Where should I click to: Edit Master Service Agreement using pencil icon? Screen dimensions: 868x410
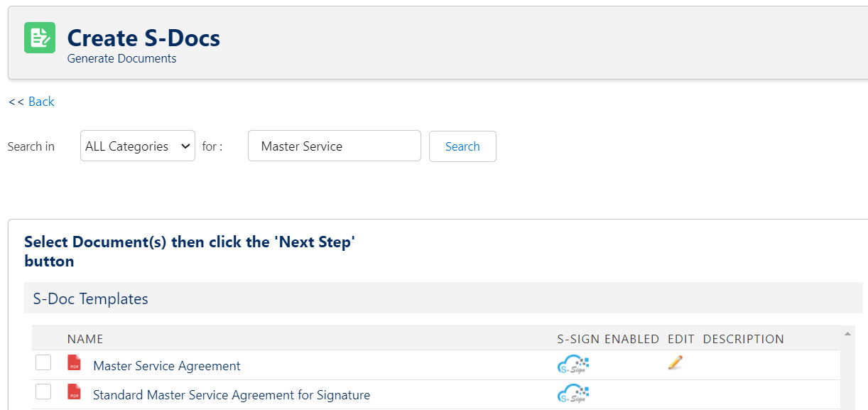coord(676,362)
